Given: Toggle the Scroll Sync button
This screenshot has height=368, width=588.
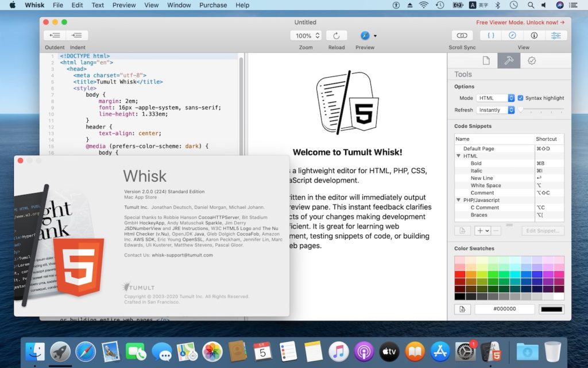Looking at the screenshot, I should (462, 36).
